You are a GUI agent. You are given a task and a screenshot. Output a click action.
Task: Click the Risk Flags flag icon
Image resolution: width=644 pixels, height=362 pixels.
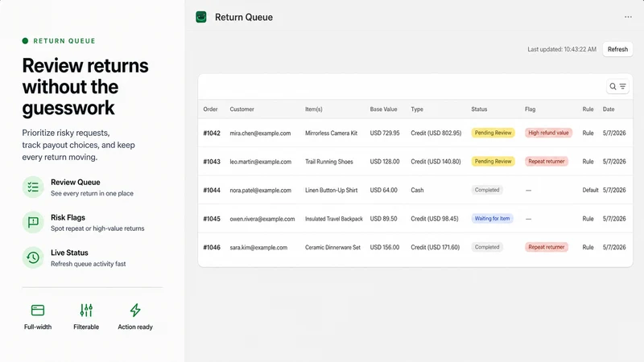point(33,223)
